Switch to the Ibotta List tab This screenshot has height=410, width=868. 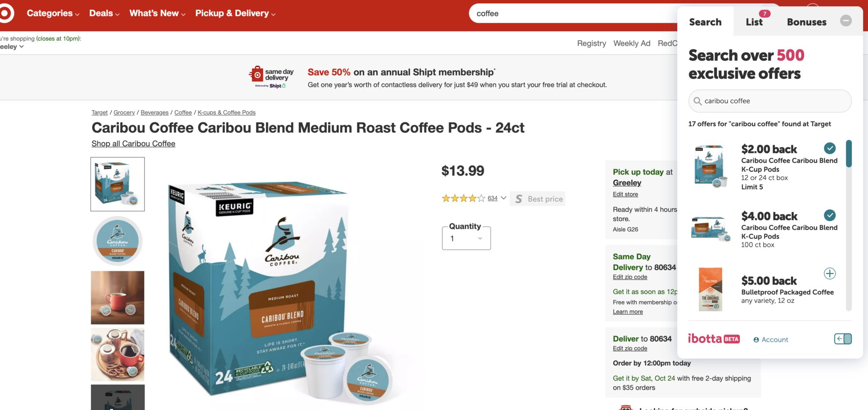(754, 22)
